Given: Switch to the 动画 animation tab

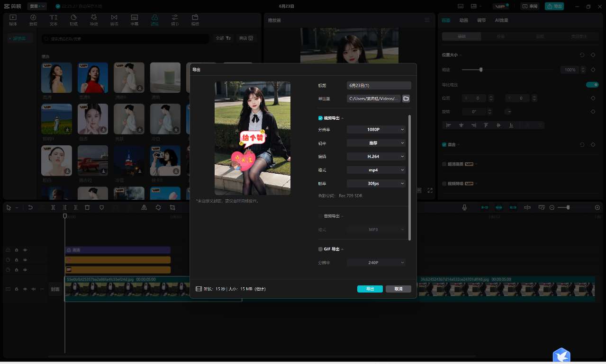Looking at the screenshot, I should click(463, 20).
